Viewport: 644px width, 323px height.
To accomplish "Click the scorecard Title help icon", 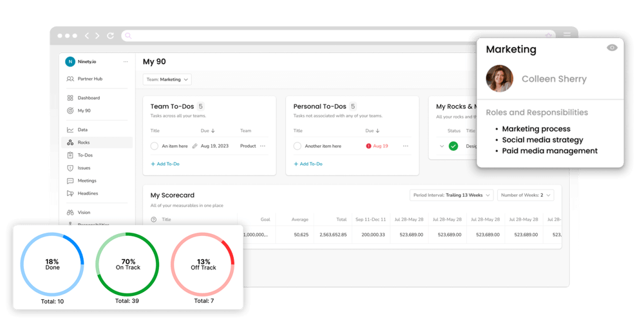I will [154, 219].
